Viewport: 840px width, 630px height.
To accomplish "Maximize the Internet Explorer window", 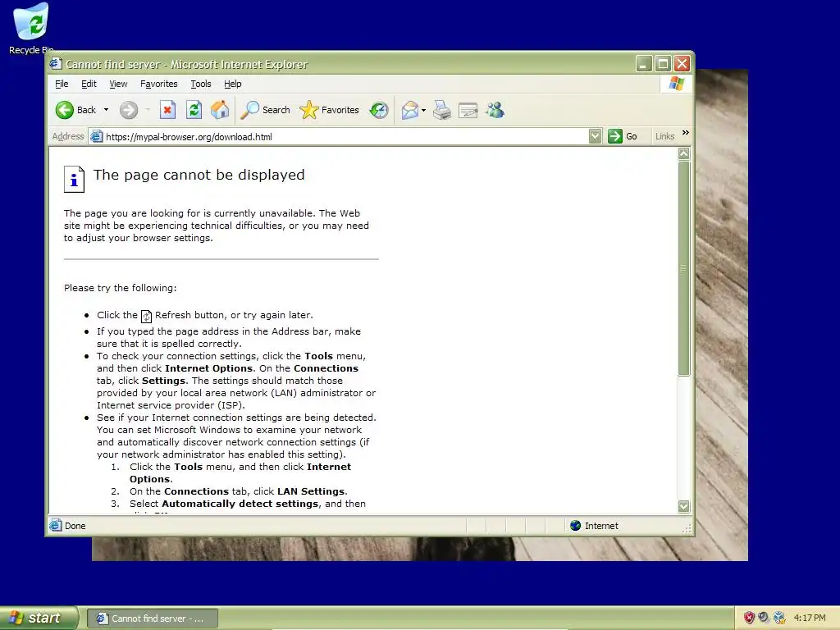I will coord(663,64).
